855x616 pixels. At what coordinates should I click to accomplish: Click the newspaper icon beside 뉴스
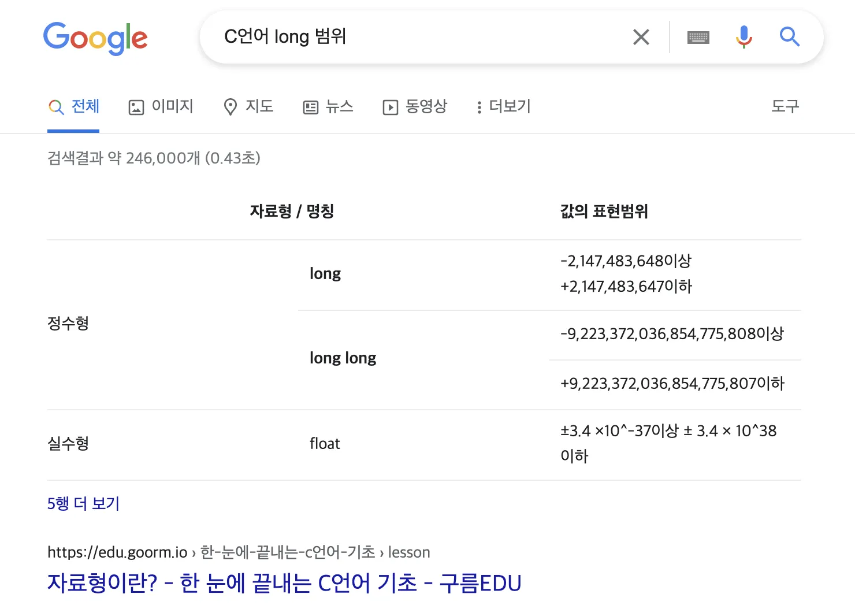[x=311, y=107]
